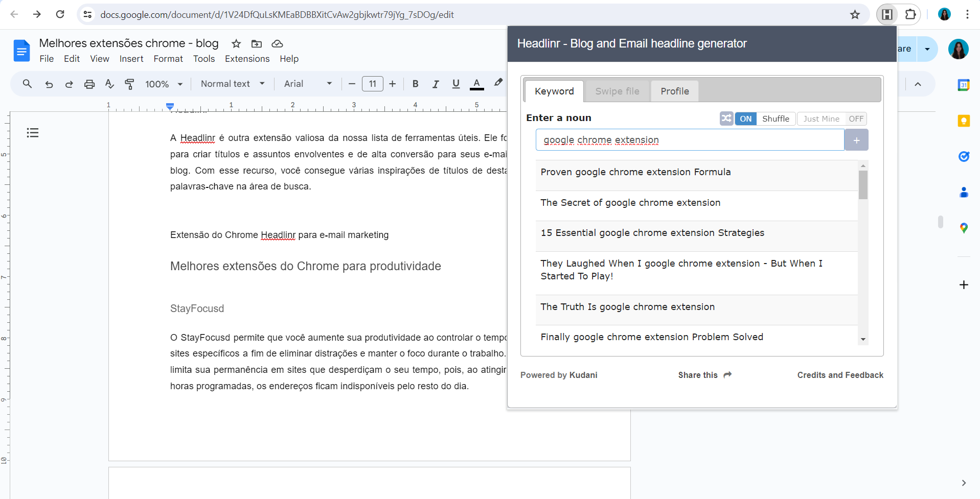Open Google Calendar in the side panel
Image resolution: width=980 pixels, height=499 pixels.
click(x=963, y=85)
